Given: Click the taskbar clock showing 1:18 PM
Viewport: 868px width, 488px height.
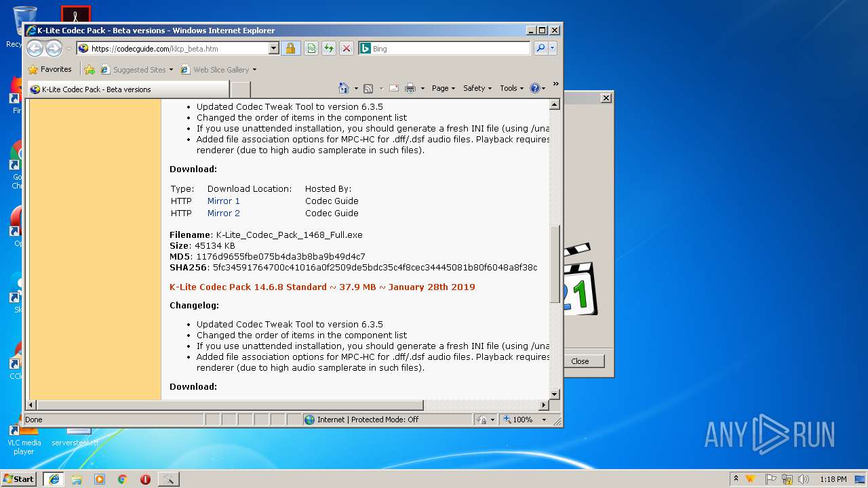Looking at the screenshot, I should tap(833, 479).
